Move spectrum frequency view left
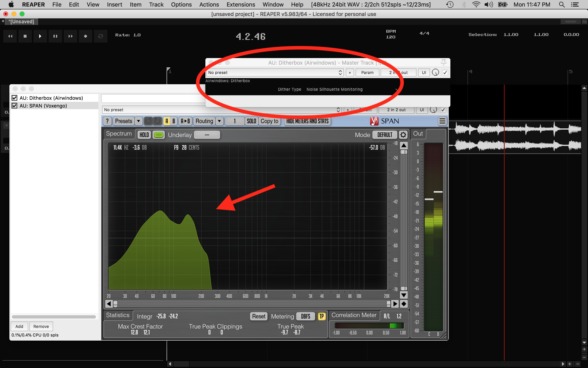Viewport: 588px width, 368px height. click(x=109, y=304)
